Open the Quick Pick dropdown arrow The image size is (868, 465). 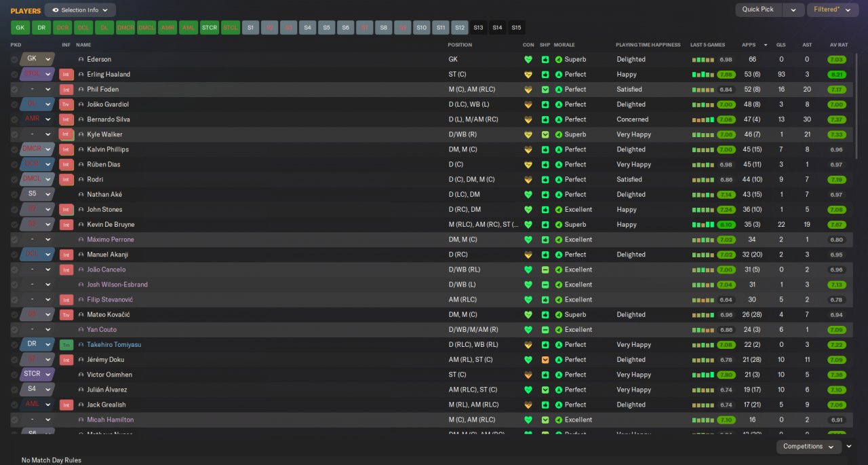(793, 10)
